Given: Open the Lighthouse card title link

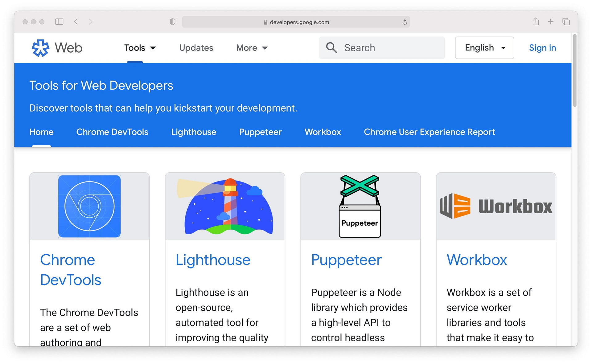Looking at the screenshot, I should point(213,260).
